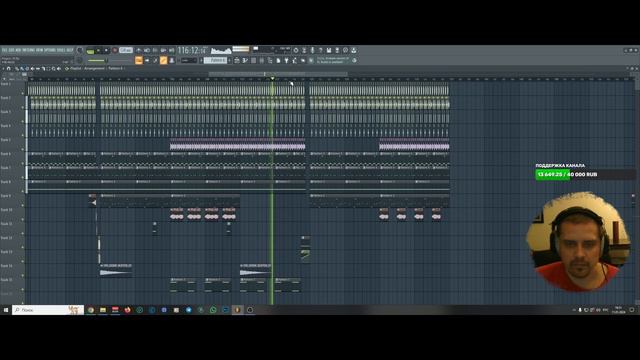Select the Playlist playback speaker tool
This screenshot has height=360, width=640.
[x=59, y=69]
